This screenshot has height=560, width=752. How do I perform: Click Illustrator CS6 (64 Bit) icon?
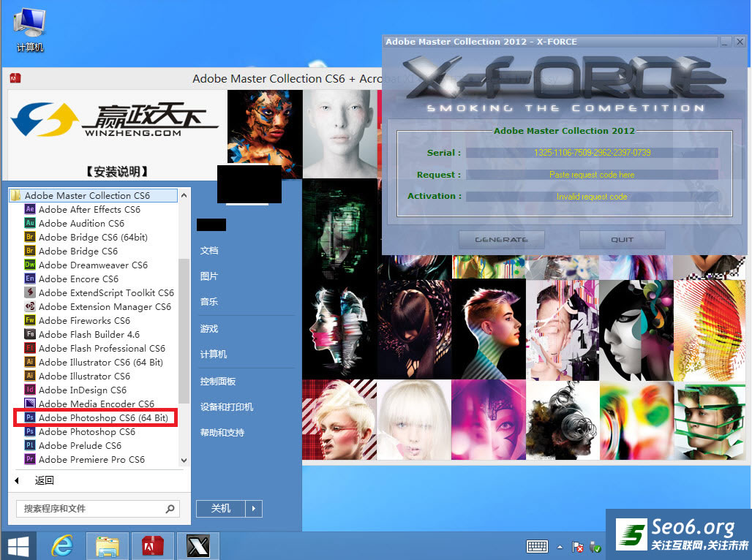tap(30, 362)
